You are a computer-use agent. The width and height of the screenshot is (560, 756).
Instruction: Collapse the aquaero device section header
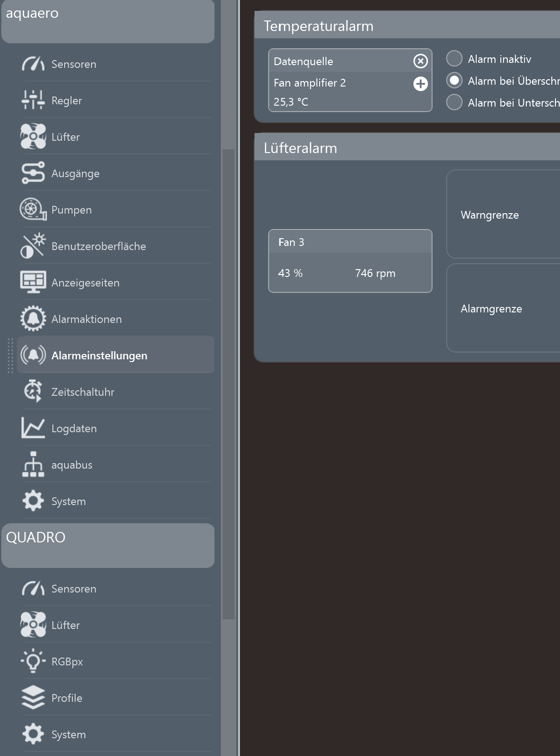pyautogui.click(x=108, y=21)
